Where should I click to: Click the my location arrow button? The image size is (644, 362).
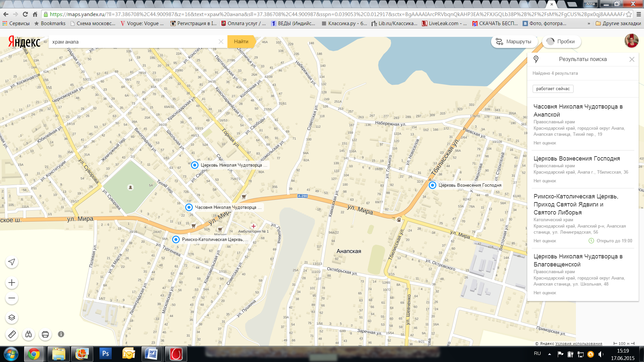pyautogui.click(x=12, y=262)
